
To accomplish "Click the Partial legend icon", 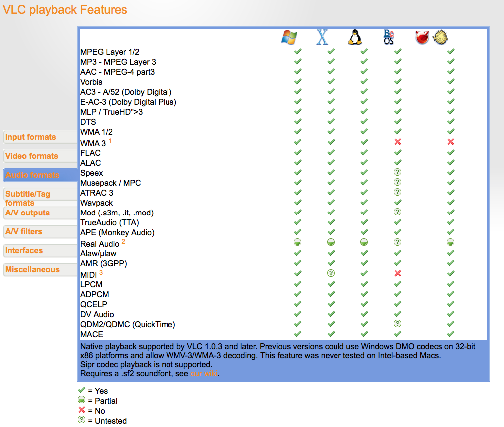I will (x=82, y=400).
